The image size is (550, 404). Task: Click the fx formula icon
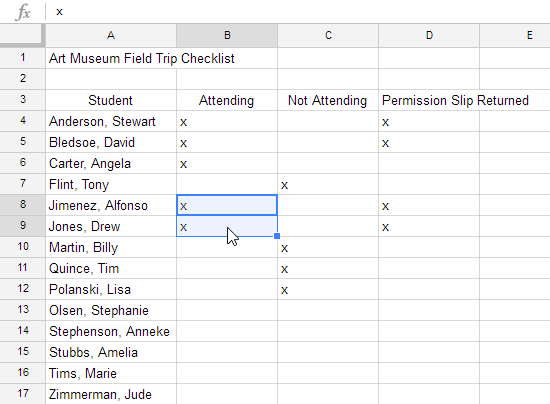(23, 12)
